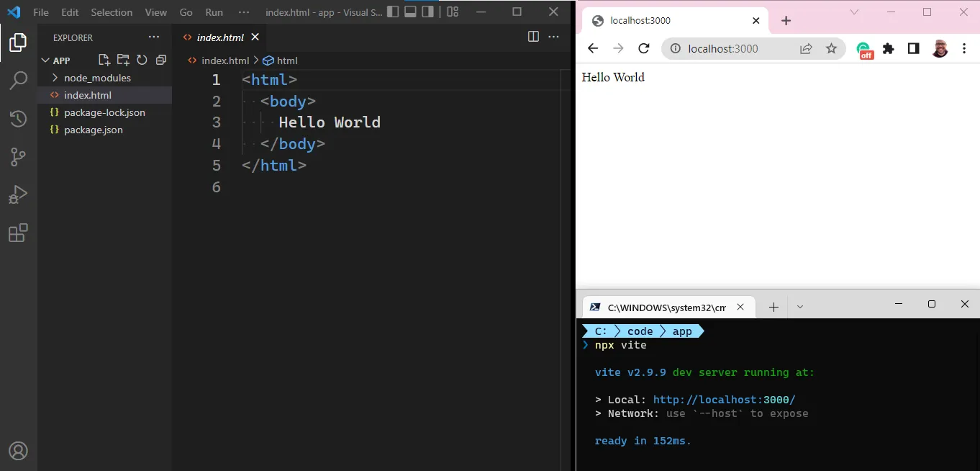Open the terminal new-tab profile dropdown
Viewport: 980px width, 471px height.
(799, 307)
